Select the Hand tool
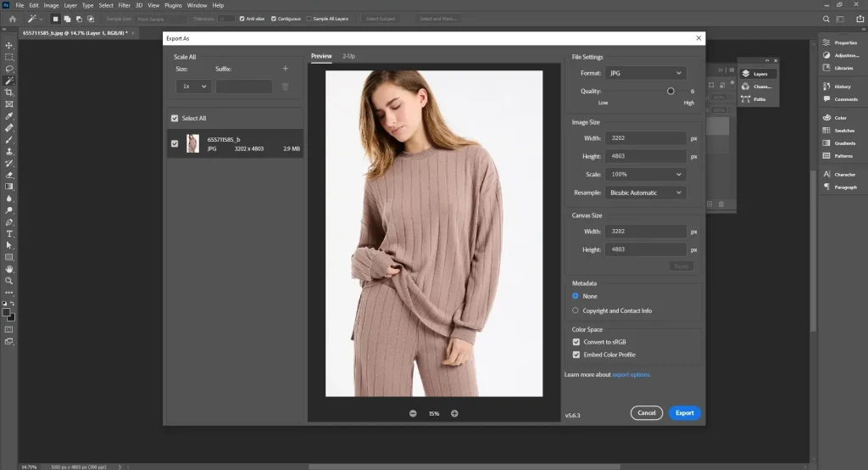This screenshot has height=470, width=868. (8, 270)
